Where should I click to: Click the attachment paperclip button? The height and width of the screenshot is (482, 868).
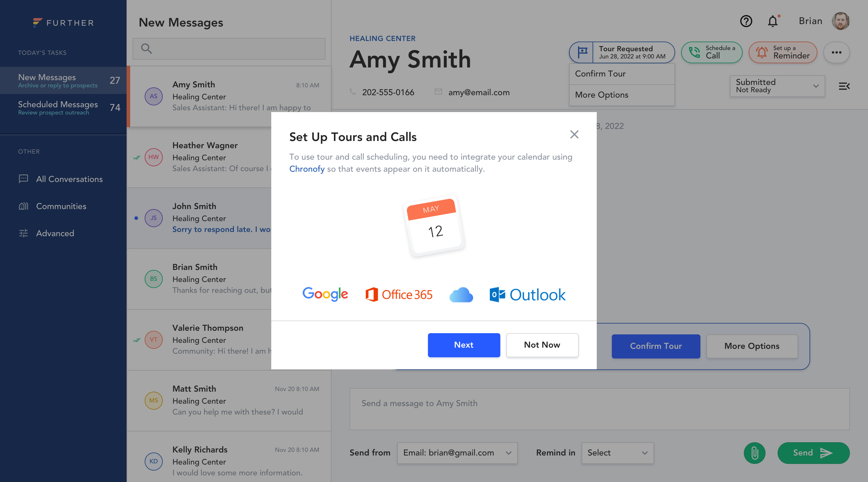754,453
